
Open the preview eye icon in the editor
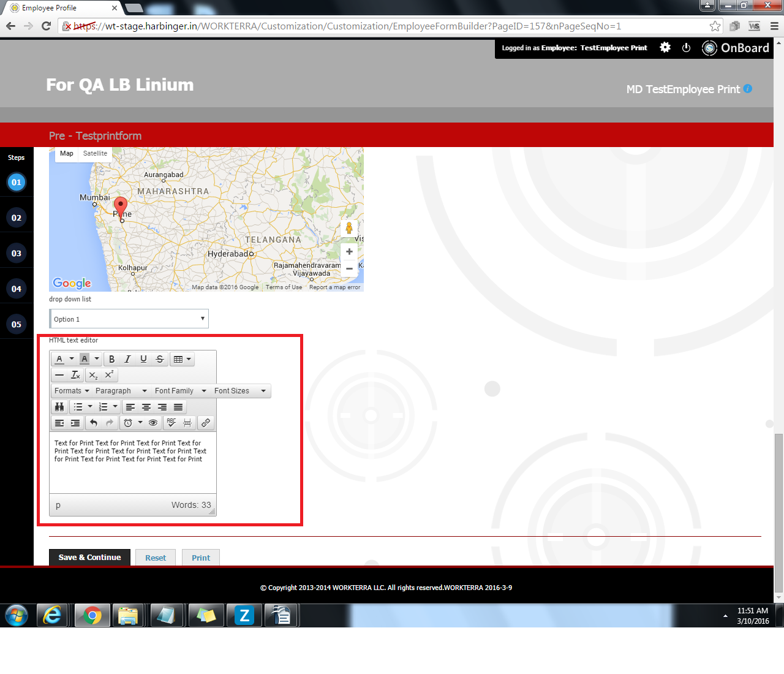153,423
